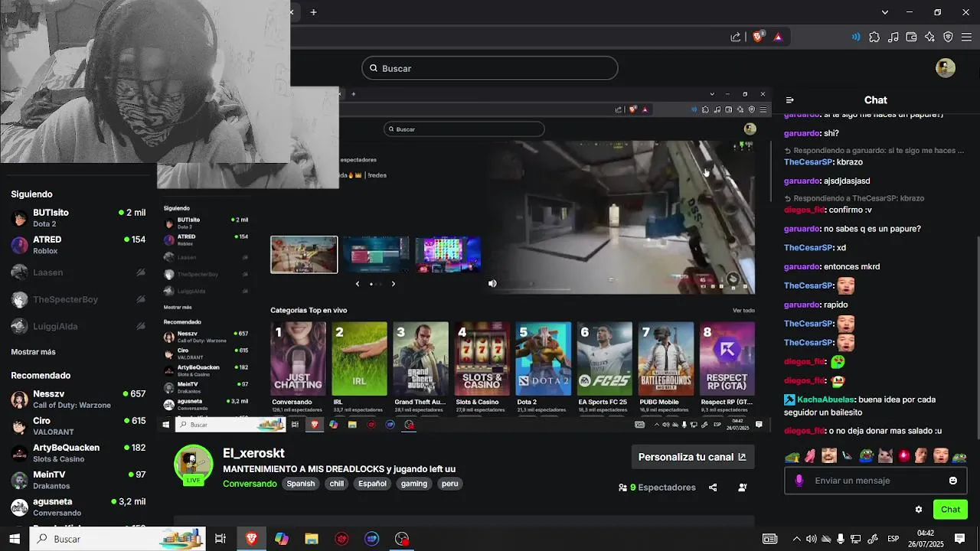Open Nesszv recommended channel
This screenshot has height=551, width=980.
[x=78, y=399]
